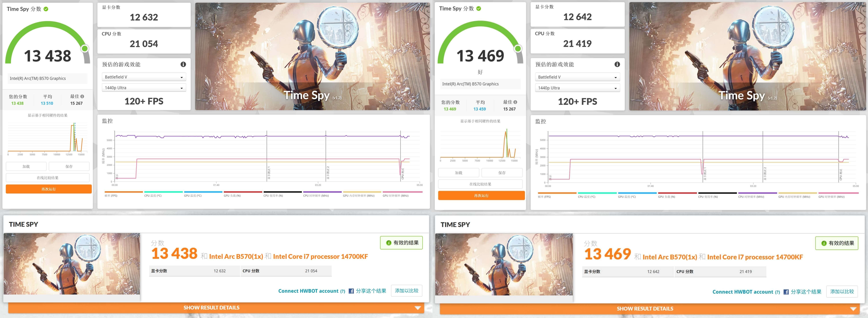
Task: Open 1440p Ultra preset dropdown in left panel
Action: point(144,88)
